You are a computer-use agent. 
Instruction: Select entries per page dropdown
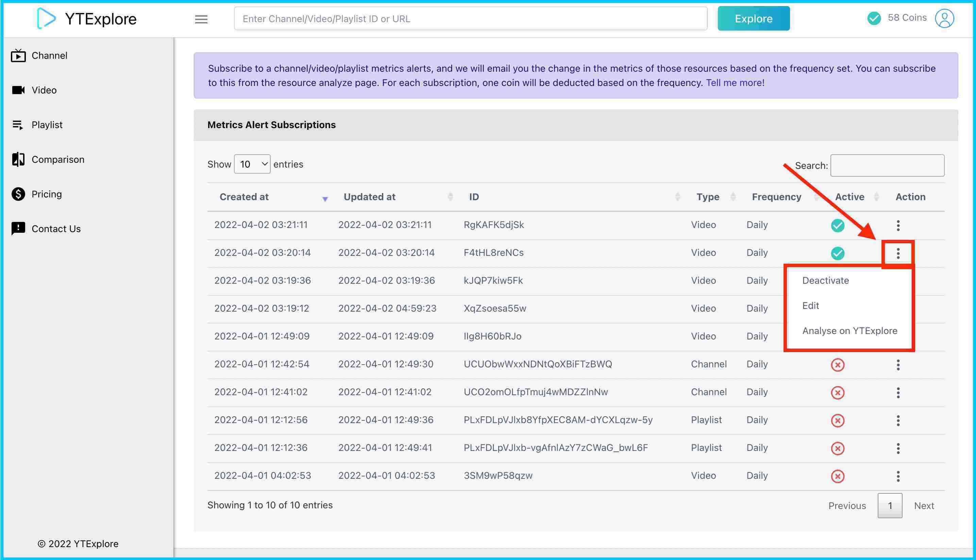coord(252,164)
